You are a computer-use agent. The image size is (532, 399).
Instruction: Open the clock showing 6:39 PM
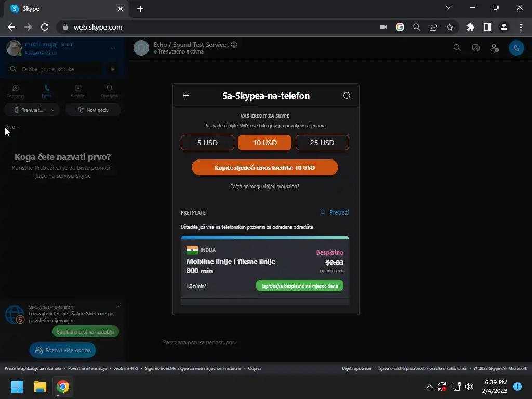tap(495, 387)
